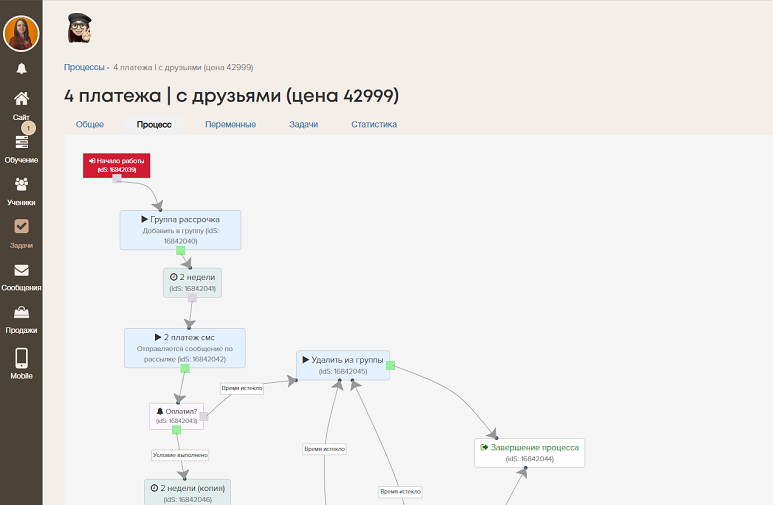Select the Оплатил? condition block
Screen dimensions: 773x505
(x=176, y=415)
